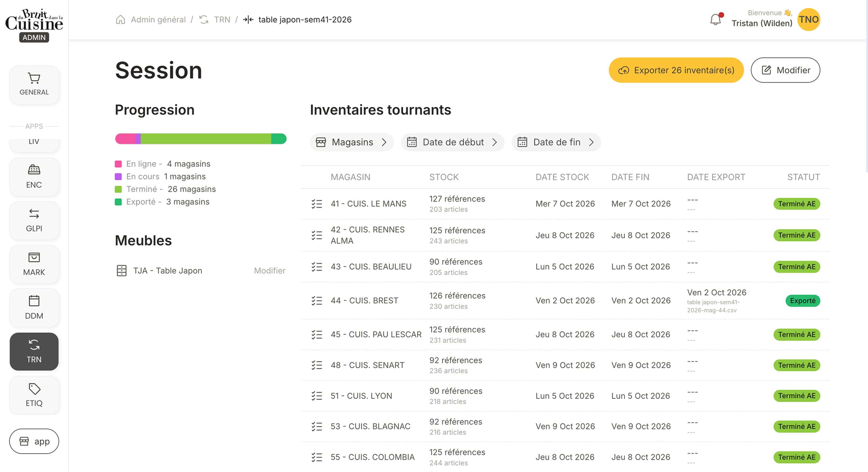The image size is (868, 472).
Task: Go to Admin général breadcrumb
Action: pyautogui.click(x=158, y=20)
